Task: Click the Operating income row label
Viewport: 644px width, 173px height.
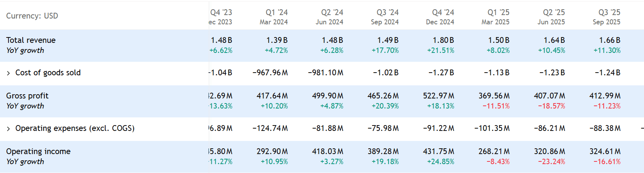Action: coord(38,151)
